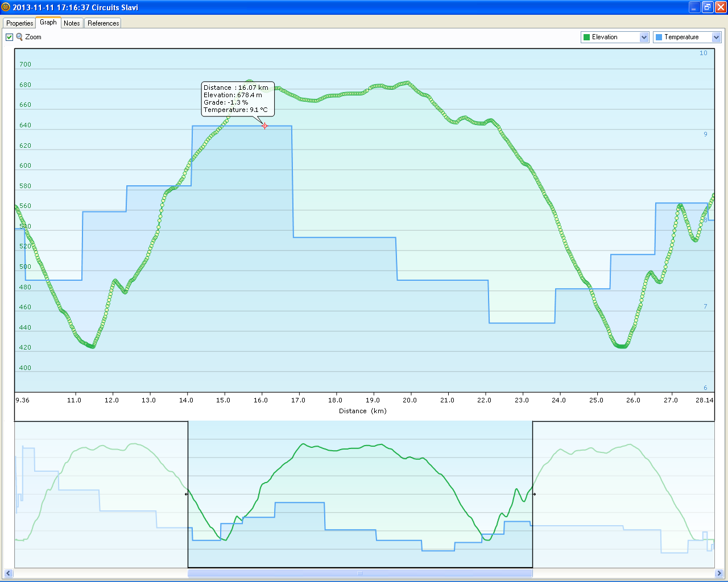
Task: Click the left range handle of overview selection
Action: [x=187, y=494]
